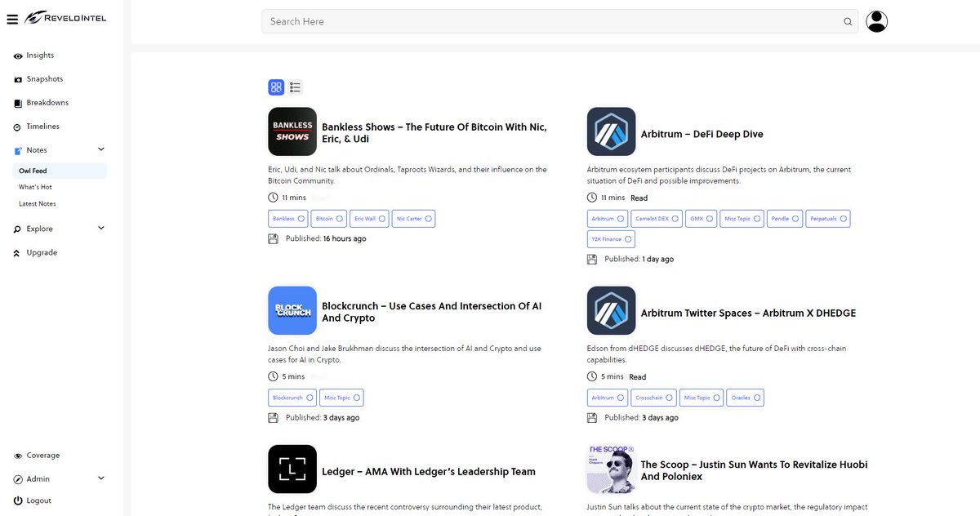
Task: Click the Logout power icon
Action: click(x=18, y=500)
